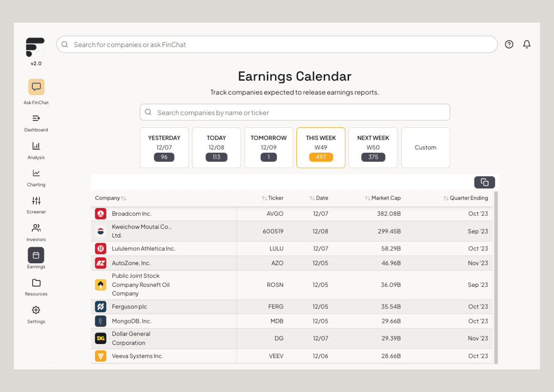This screenshot has height=392, width=554.
Task: Open the Settings gear icon
Action: pyautogui.click(x=36, y=310)
